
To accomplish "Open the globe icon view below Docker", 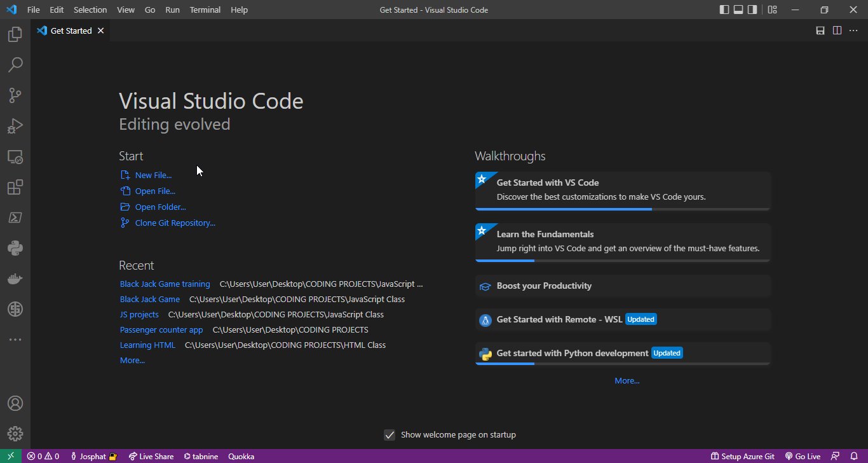I will click(x=15, y=309).
